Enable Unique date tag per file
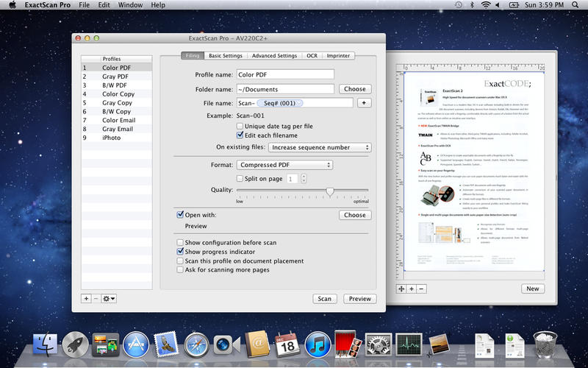Image resolution: width=588 pixels, height=368 pixels. point(240,126)
